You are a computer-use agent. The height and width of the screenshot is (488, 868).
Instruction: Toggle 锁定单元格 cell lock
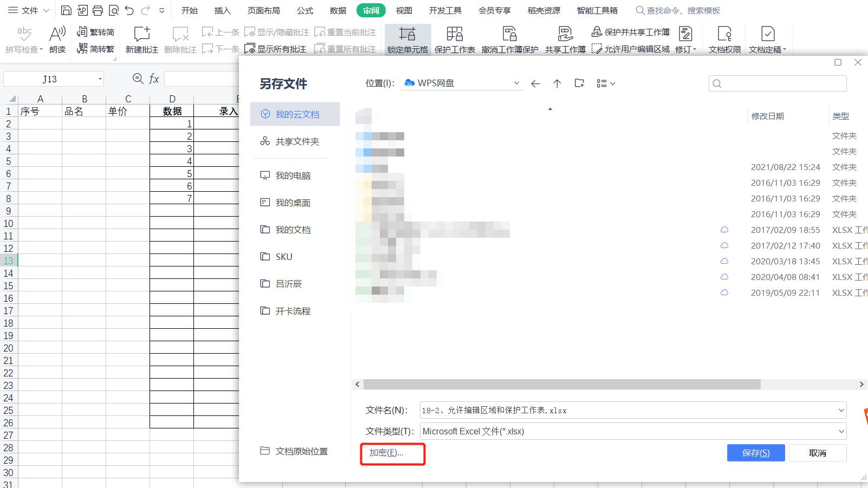[x=407, y=38]
